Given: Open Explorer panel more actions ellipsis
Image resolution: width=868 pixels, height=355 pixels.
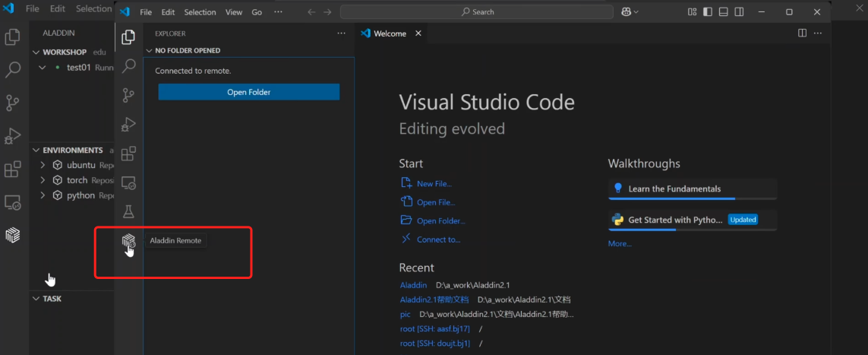Looking at the screenshot, I should (x=341, y=33).
